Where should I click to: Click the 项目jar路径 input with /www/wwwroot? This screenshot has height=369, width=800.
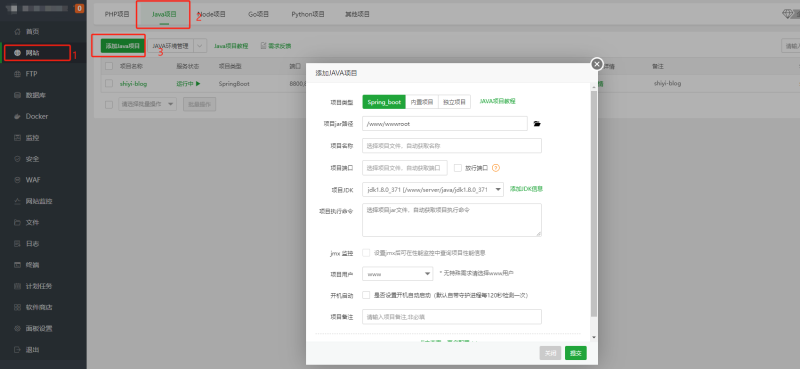pyautogui.click(x=444, y=124)
